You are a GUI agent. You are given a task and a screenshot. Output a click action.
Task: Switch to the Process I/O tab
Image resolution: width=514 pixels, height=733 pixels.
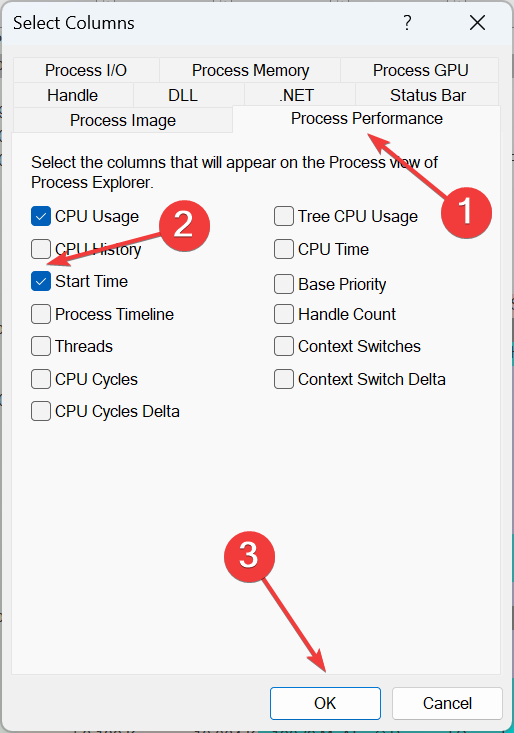pyautogui.click(x=86, y=70)
